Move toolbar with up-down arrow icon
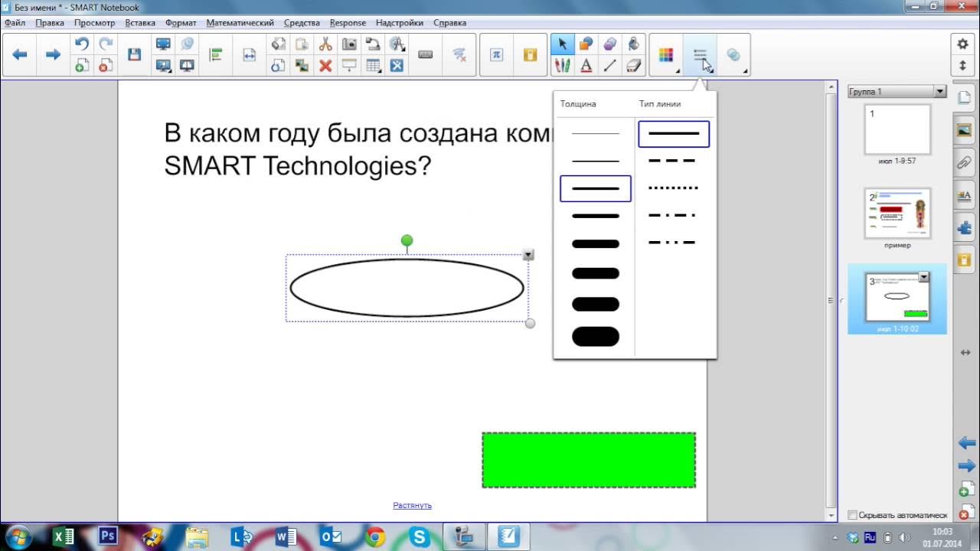This screenshot has width=980, height=551. coord(963,66)
